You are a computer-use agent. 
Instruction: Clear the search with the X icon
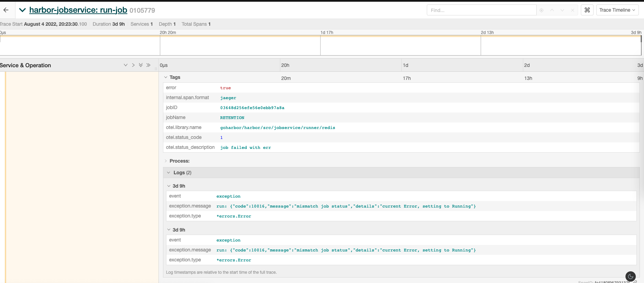[x=573, y=10]
